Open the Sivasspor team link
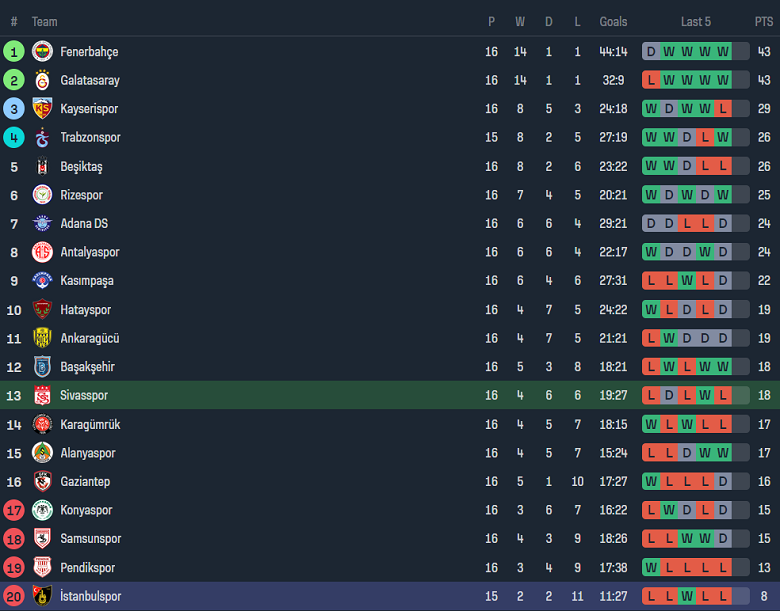The width and height of the screenshot is (780, 611). 84,396
